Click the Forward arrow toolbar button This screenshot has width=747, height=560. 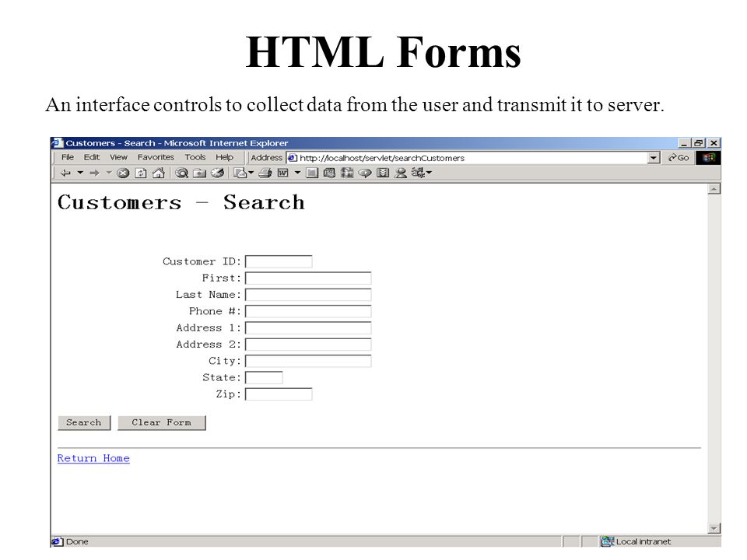point(94,173)
